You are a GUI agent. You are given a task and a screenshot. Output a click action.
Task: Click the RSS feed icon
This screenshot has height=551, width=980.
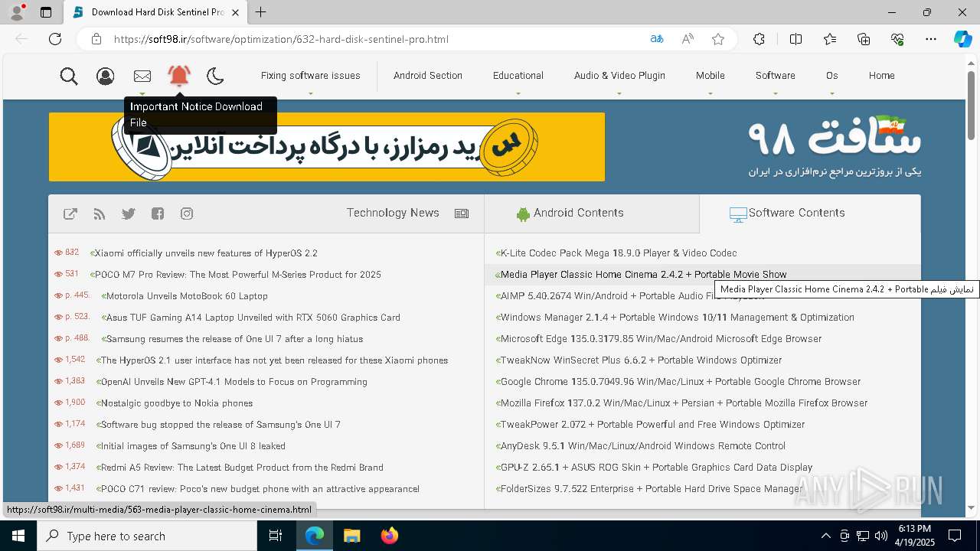pos(100,214)
